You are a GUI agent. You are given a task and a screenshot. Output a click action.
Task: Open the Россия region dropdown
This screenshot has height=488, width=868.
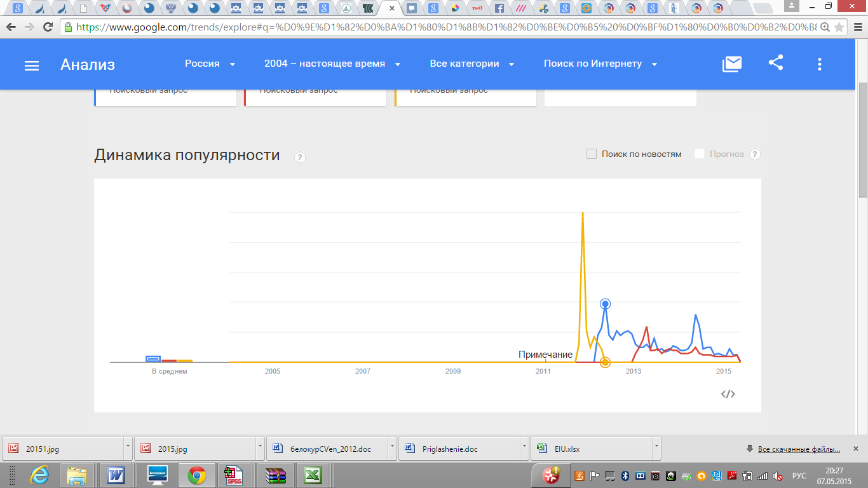pyautogui.click(x=210, y=64)
